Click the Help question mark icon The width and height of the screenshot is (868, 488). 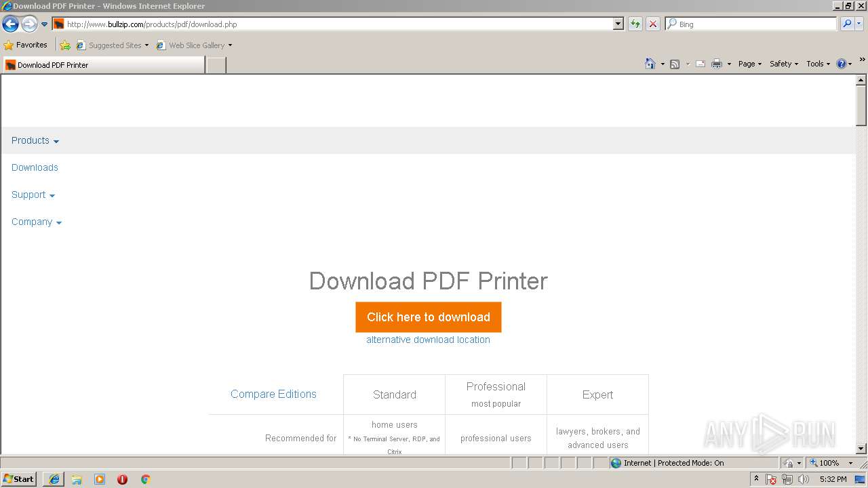click(842, 64)
